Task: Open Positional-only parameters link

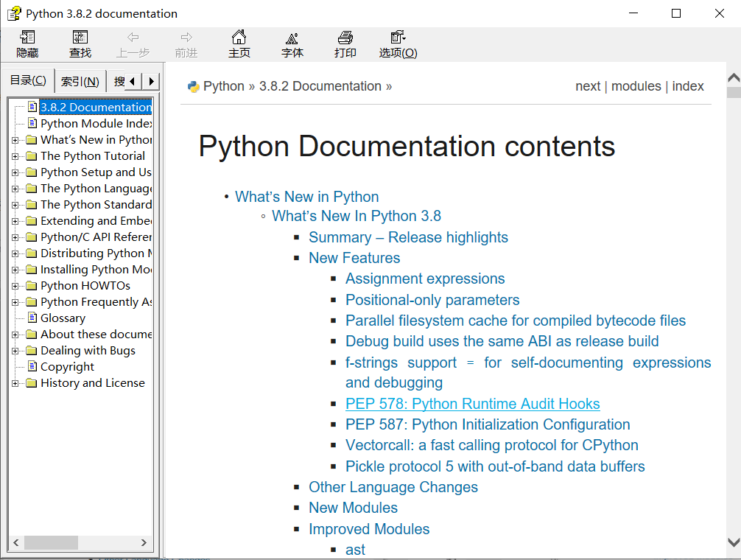Action: point(432,300)
